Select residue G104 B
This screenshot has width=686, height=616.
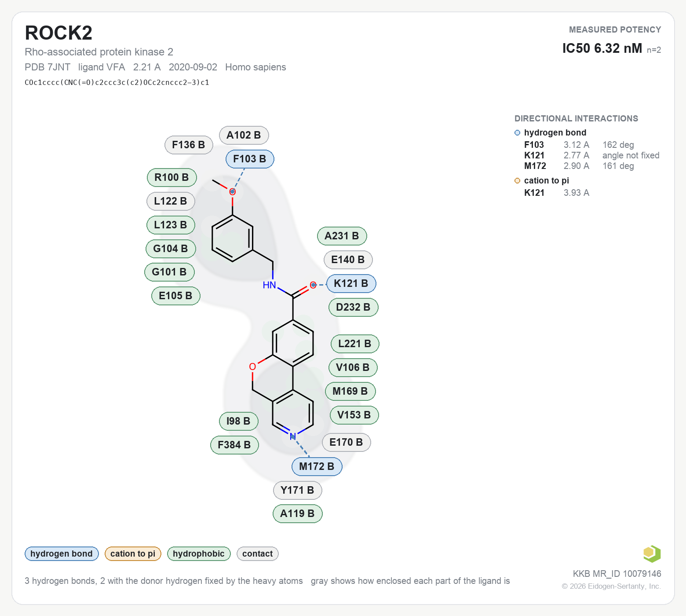tap(171, 249)
